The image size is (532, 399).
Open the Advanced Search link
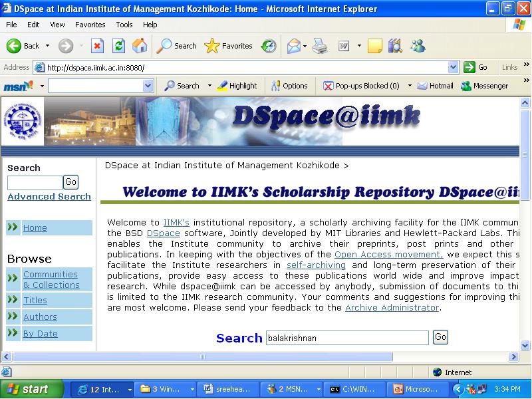click(x=49, y=196)
